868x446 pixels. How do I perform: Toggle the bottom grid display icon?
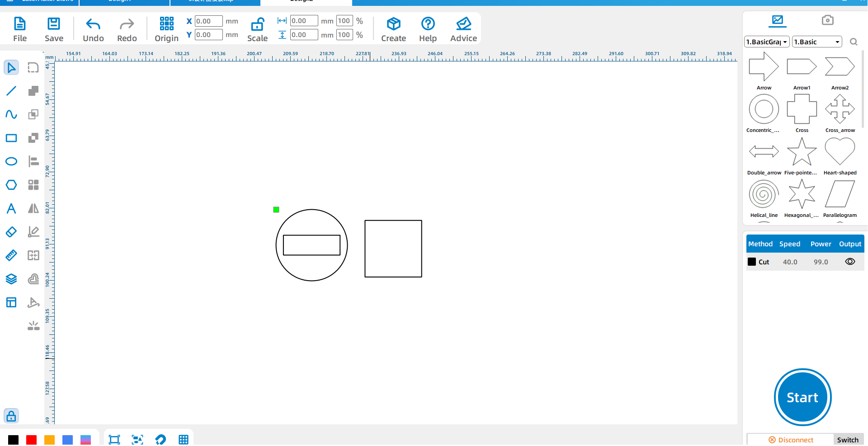[184, 440]
